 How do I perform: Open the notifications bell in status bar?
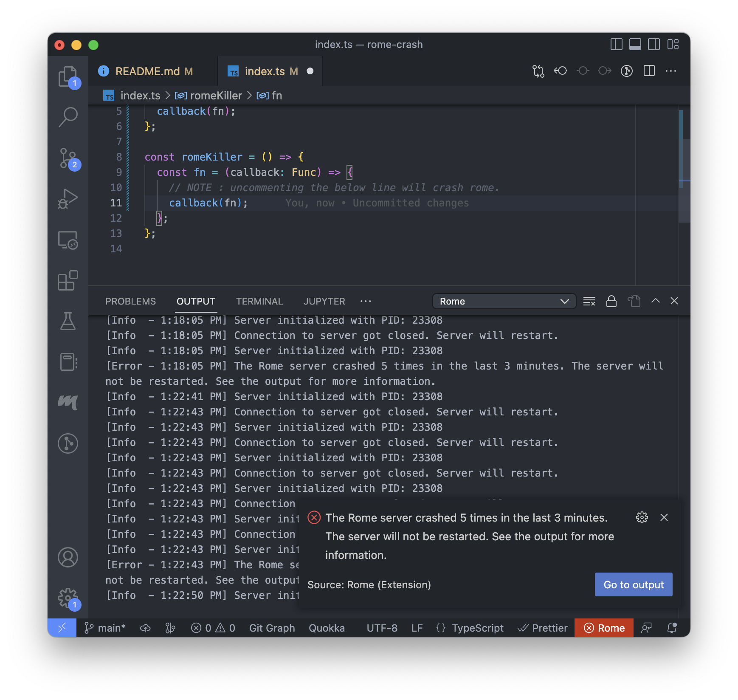tap(672, 628)
